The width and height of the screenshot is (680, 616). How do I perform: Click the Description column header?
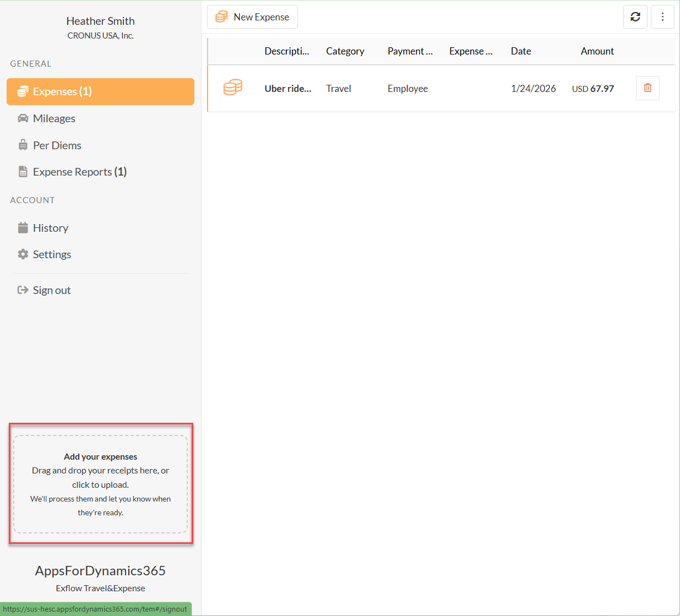click(286, 51)
